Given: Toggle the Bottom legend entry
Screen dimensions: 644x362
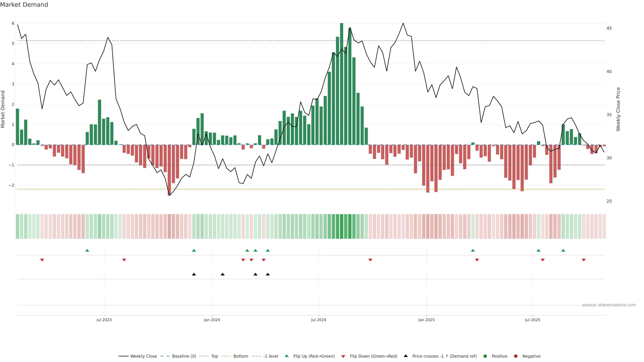Looking at the screenshot, I should 240,356.
